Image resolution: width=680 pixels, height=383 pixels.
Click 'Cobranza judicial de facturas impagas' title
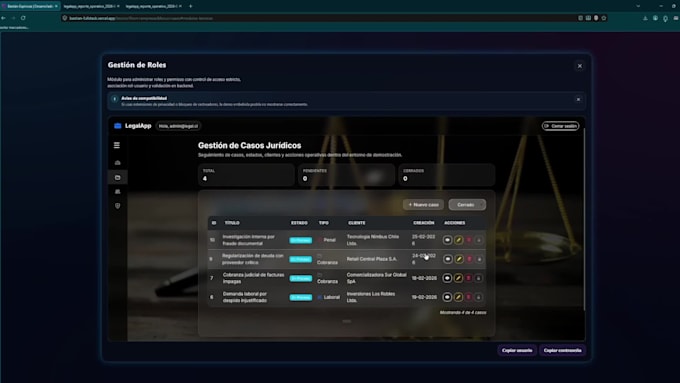coord(254,278)
